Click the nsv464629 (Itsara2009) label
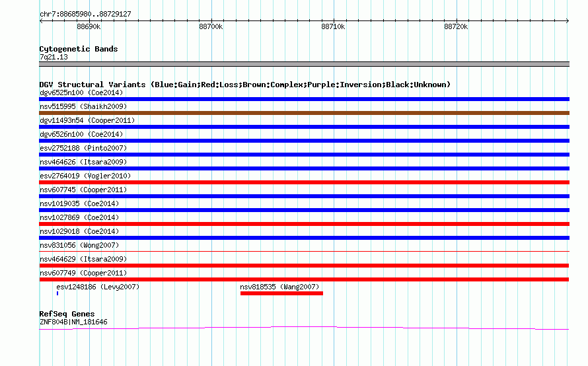 pyautogui.click(x=83, y=259)
